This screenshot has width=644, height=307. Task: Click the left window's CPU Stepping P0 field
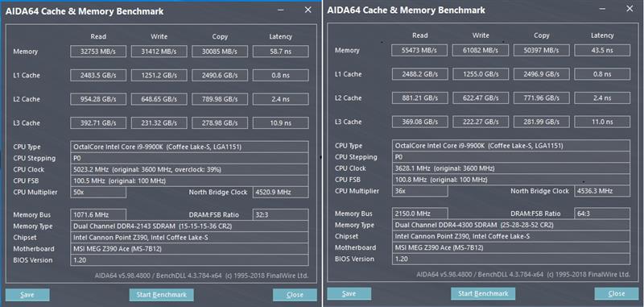[189, 158]
